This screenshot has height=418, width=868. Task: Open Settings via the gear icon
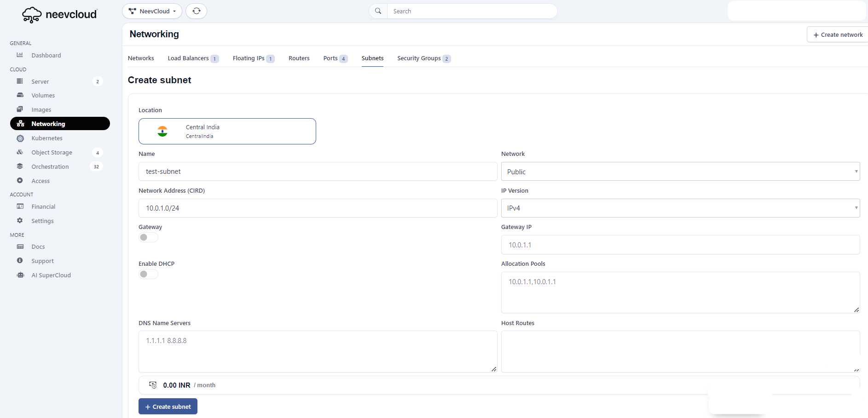click(20, 221)
